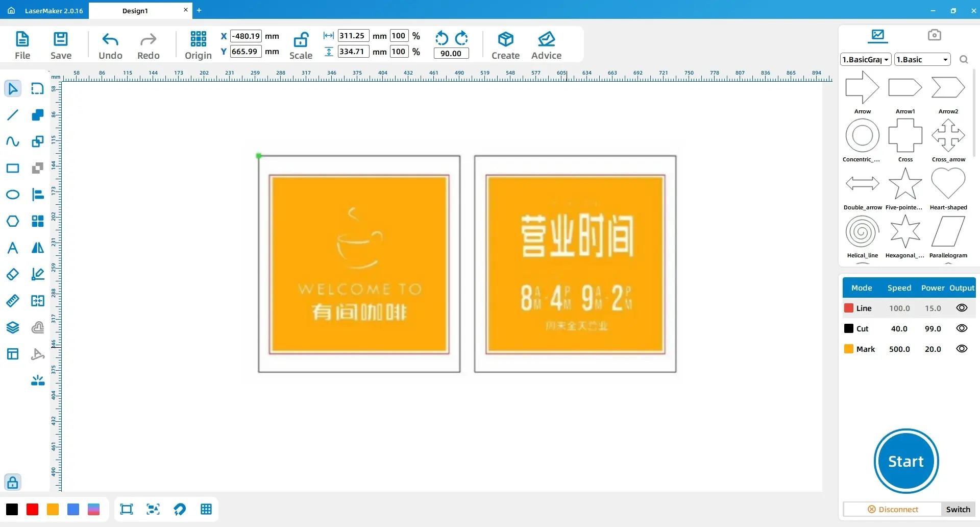The image size is (980, 527).
Task: Pick the curve drawing tool
Action: click(13, 141)
